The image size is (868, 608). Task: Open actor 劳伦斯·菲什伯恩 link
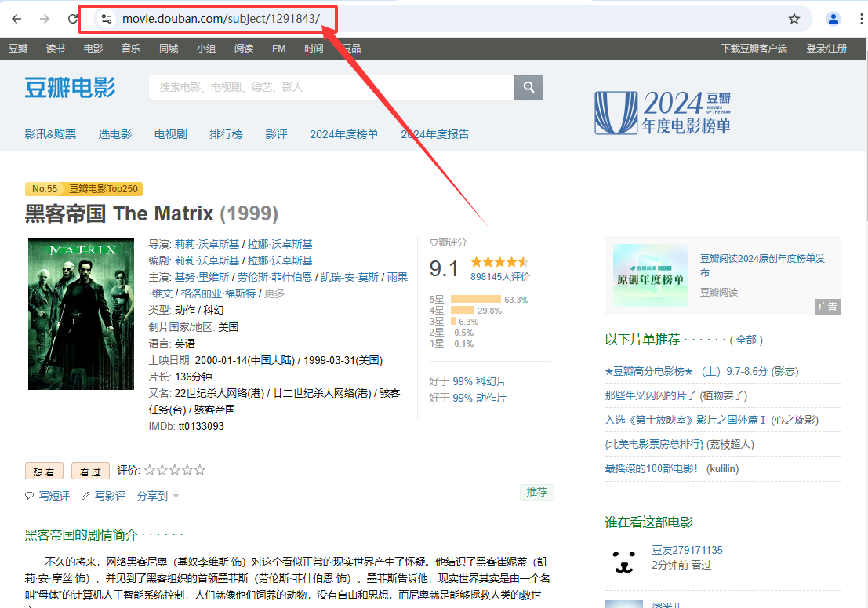point(275,277)
